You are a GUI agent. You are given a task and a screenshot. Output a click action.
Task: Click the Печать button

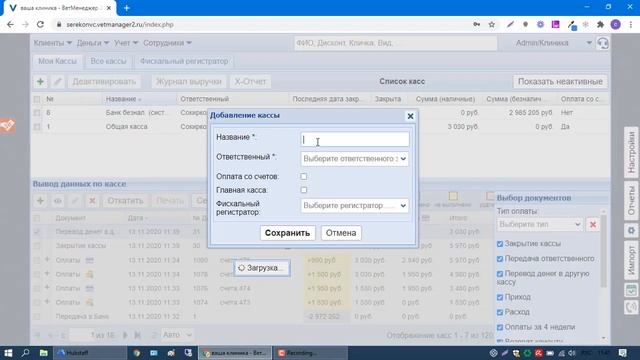(x=170, y=201)
